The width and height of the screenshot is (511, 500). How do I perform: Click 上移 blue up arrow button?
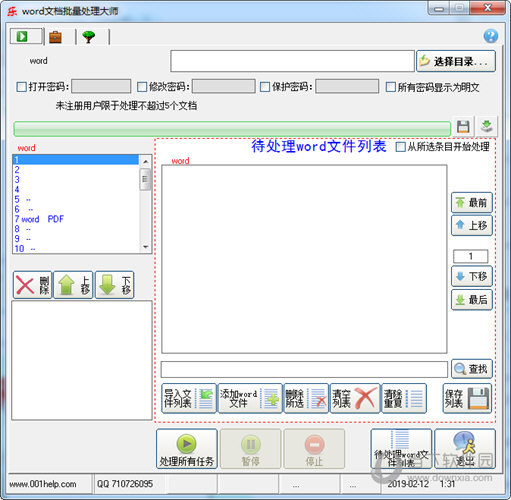(472, 226)
